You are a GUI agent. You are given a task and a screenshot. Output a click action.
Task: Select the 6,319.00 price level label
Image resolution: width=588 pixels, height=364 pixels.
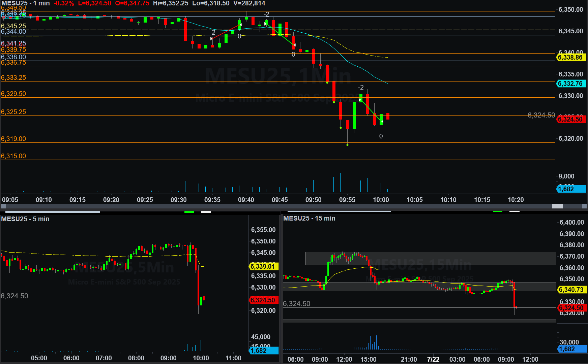coord(13,139)
